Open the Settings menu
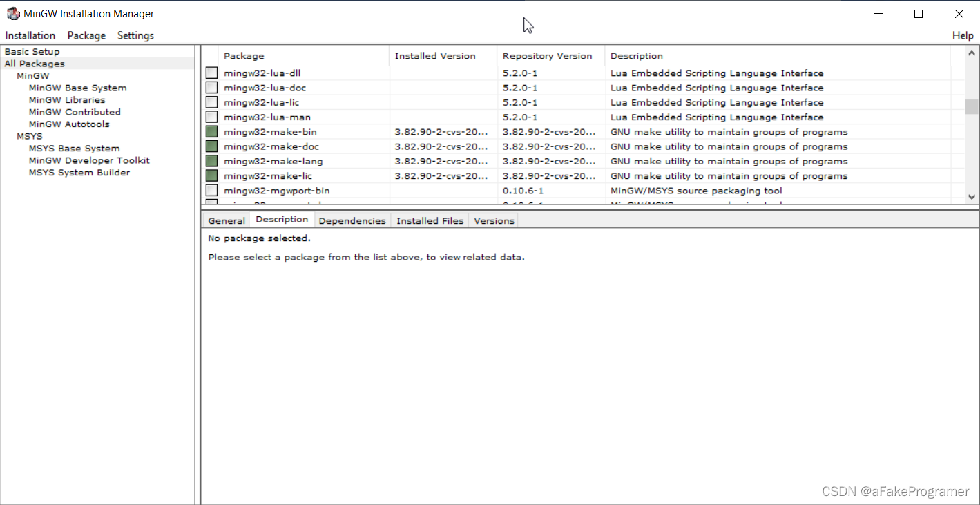 point(135,35)
